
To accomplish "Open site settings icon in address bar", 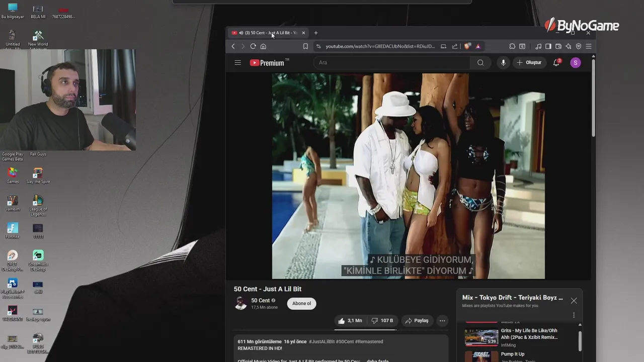I will pyautogui.click(x=318, y=46).
